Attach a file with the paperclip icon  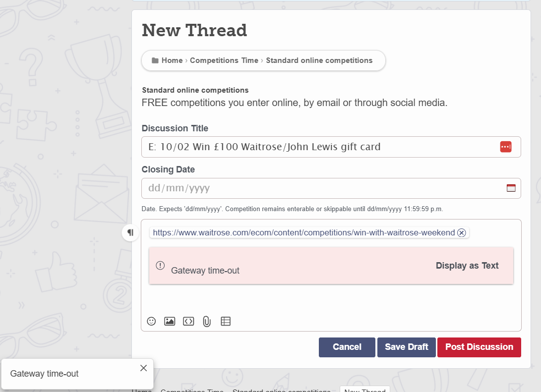(x=207, y=321)
